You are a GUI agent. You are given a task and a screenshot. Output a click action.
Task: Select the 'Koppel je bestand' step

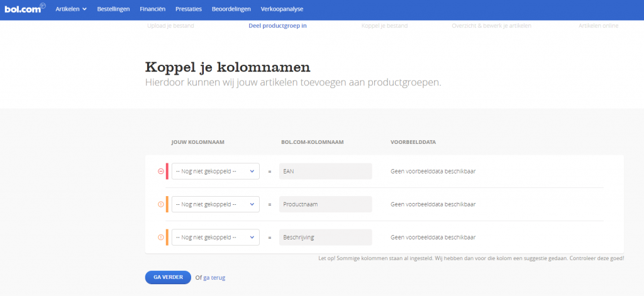[384, 26]
